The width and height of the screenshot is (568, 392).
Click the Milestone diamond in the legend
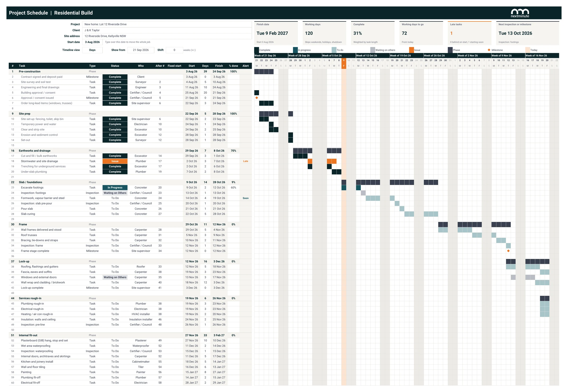click(x=489, y=50)
